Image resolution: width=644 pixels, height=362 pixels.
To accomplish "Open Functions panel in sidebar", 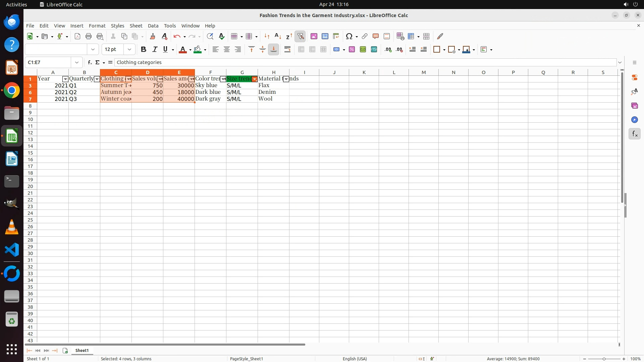I will [x=634, y=134].
